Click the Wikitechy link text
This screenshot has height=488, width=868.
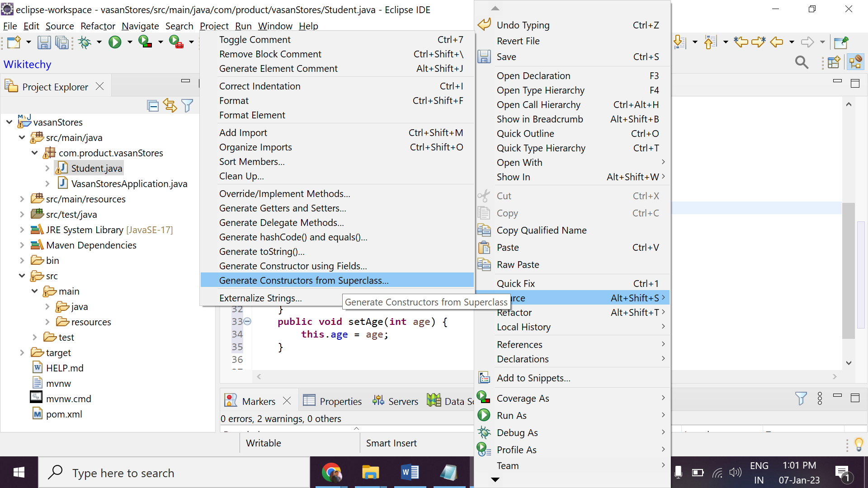(28, 64)
